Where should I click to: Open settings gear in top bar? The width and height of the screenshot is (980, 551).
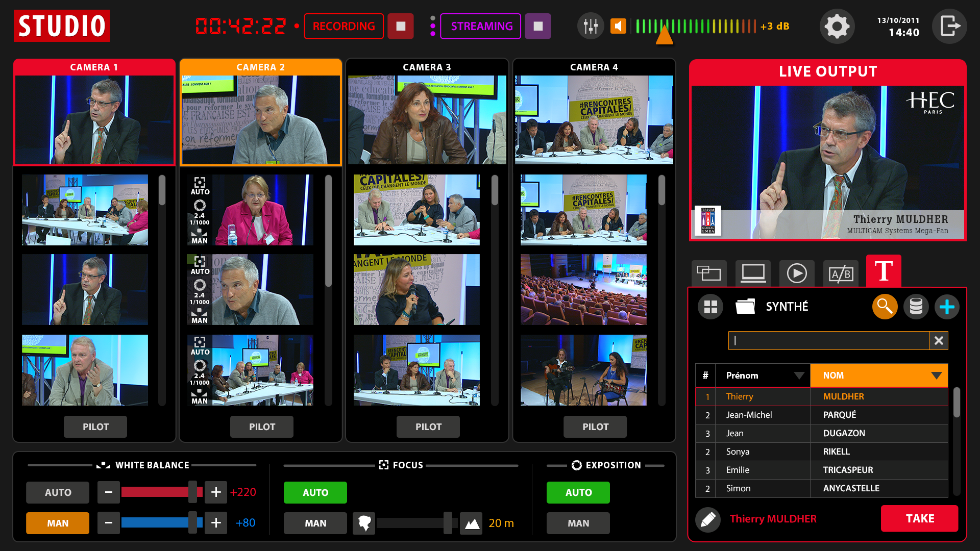[x=837, y=26]
